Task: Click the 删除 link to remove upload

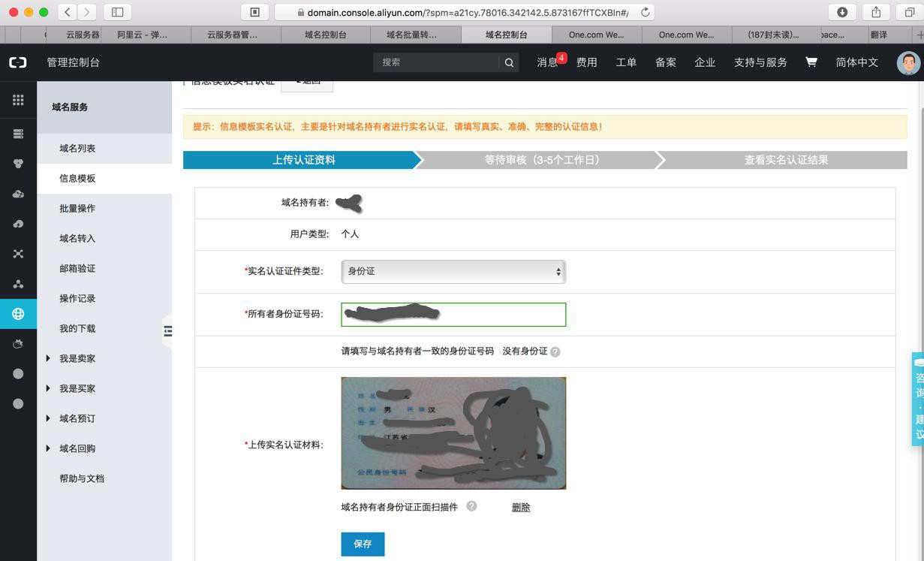Action: click(521, 507)
